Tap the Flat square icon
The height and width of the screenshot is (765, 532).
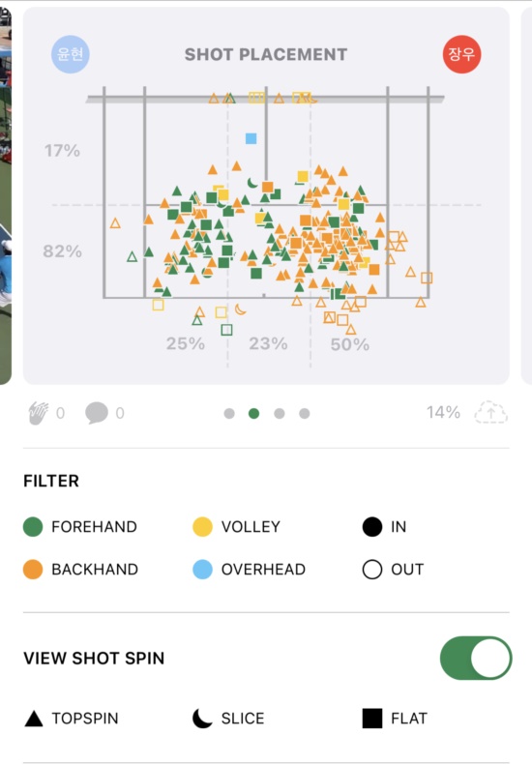(371, 719)
